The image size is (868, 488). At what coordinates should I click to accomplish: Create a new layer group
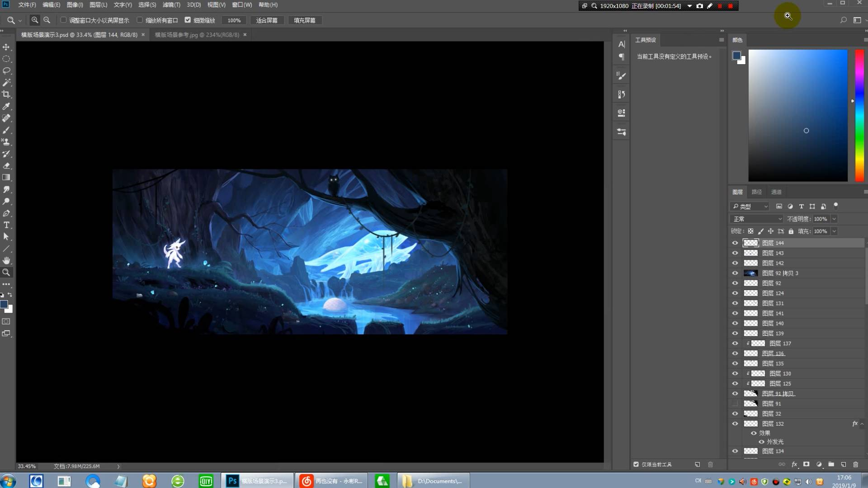pos(831,464)
